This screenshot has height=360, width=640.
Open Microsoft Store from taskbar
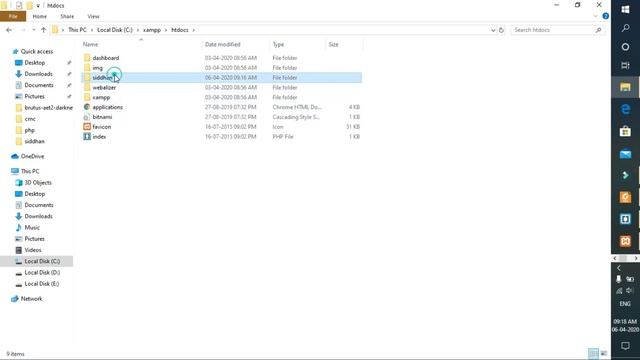point(625,131)
